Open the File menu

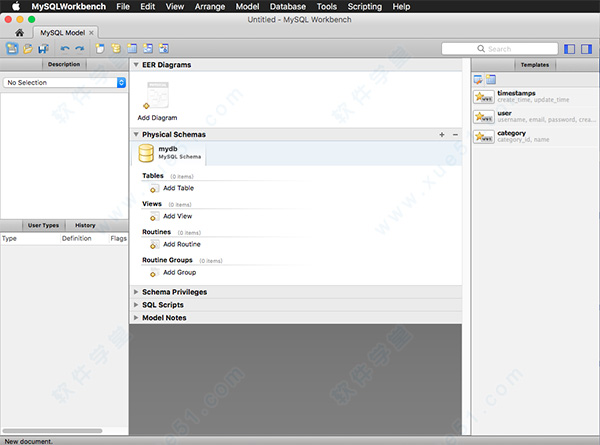click(x=123, y=7)
